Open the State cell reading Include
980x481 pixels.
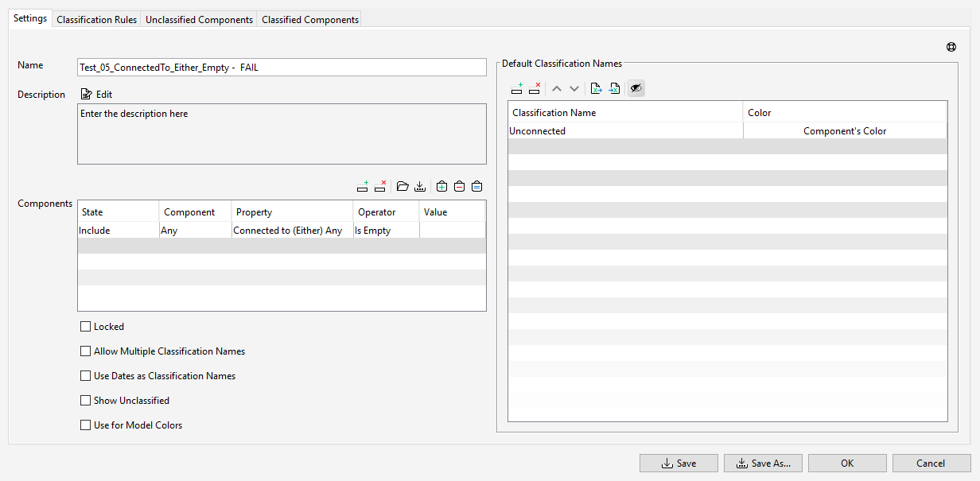(x=119, y=231)
